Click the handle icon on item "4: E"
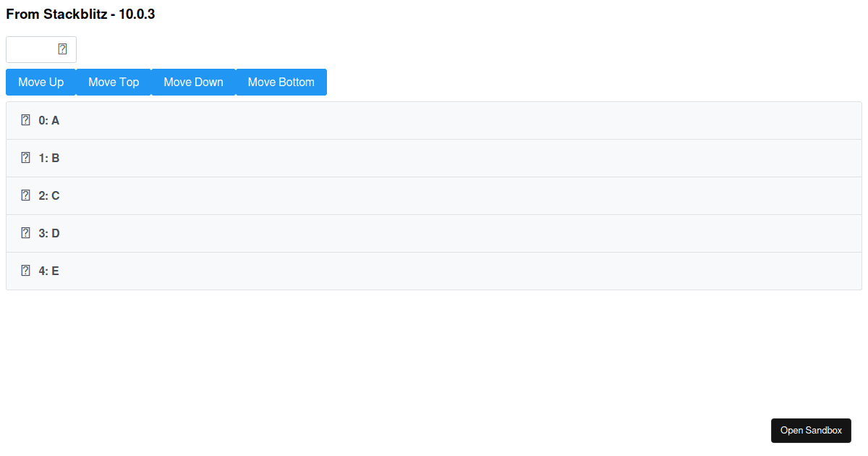This screenshot has width=868, height=456. point(25,271)
